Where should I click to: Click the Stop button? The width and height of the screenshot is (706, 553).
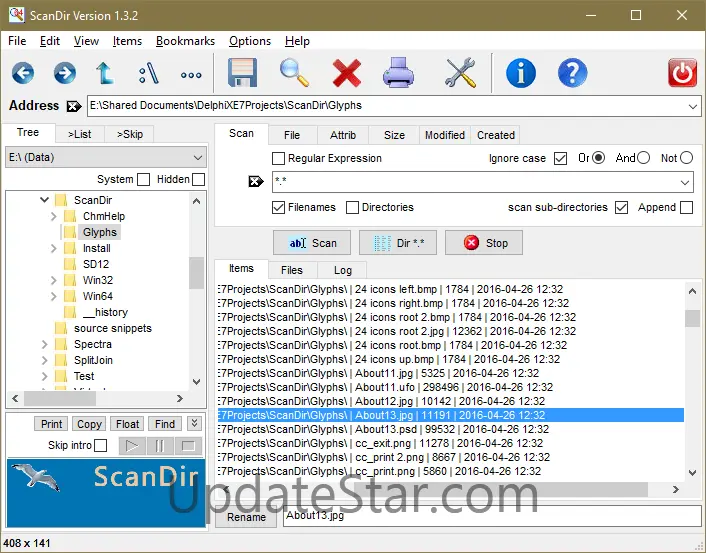(484, 243)
